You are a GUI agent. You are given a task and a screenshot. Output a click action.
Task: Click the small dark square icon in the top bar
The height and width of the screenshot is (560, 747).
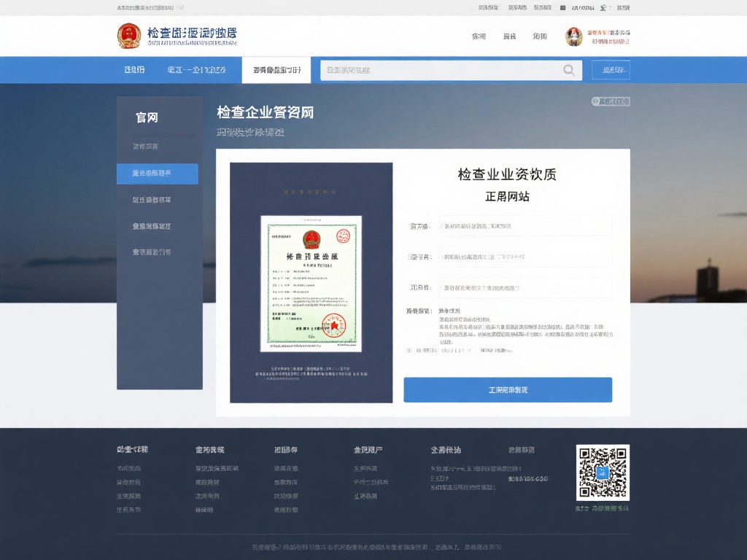(x=563, y=7)
